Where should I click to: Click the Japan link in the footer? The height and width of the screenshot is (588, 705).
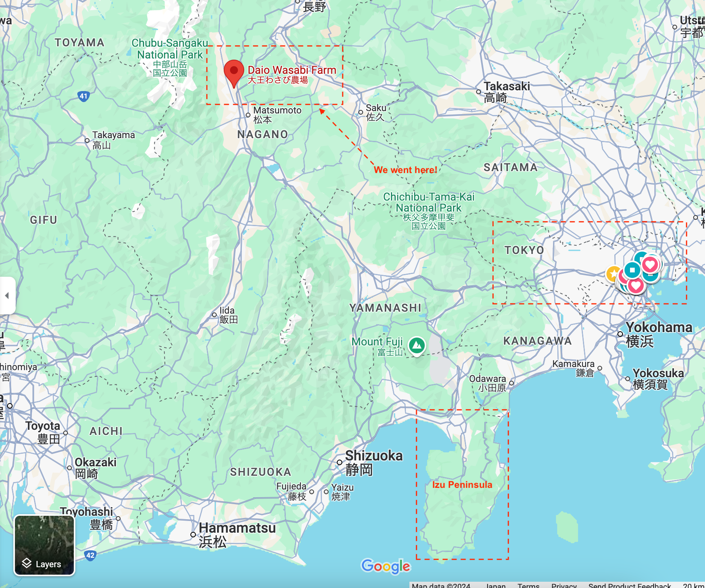click(496, 585)
